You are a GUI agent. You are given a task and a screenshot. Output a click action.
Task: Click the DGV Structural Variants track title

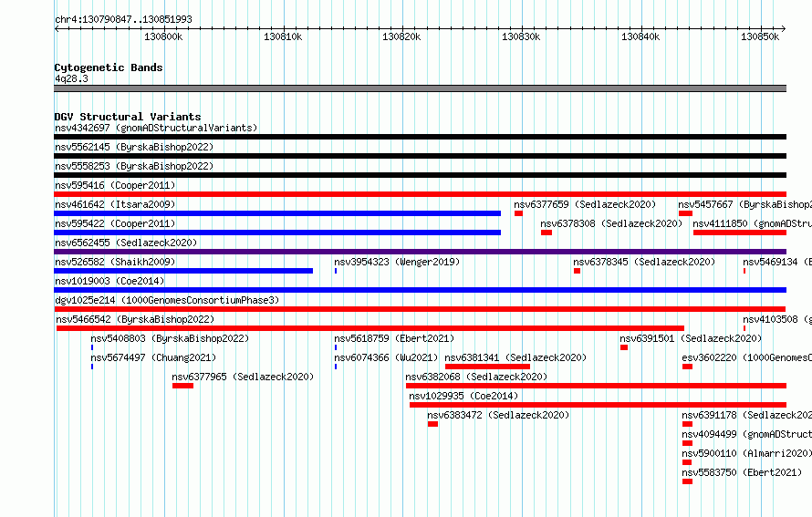pos(128,117)
